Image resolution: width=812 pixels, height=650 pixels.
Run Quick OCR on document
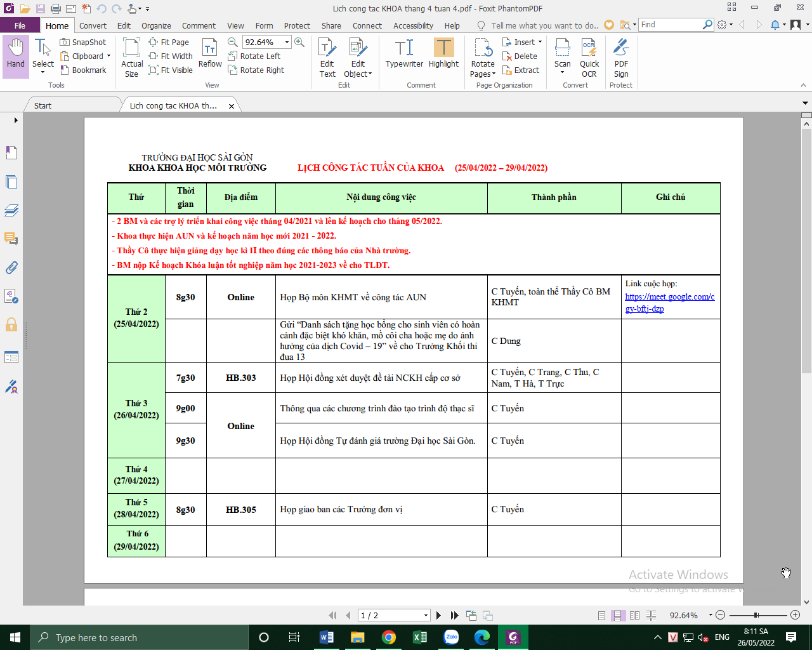(x=589, y=57)
